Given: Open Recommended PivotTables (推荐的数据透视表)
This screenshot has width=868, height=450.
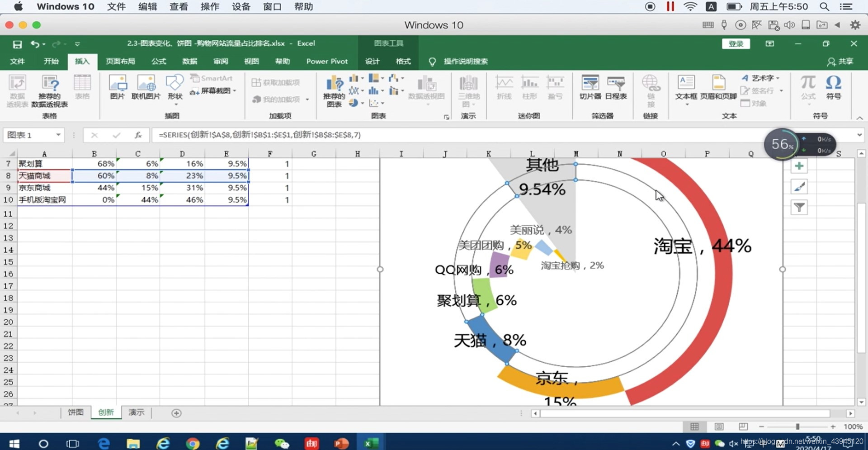Looking at the screenshot, I should pos(50,91).
